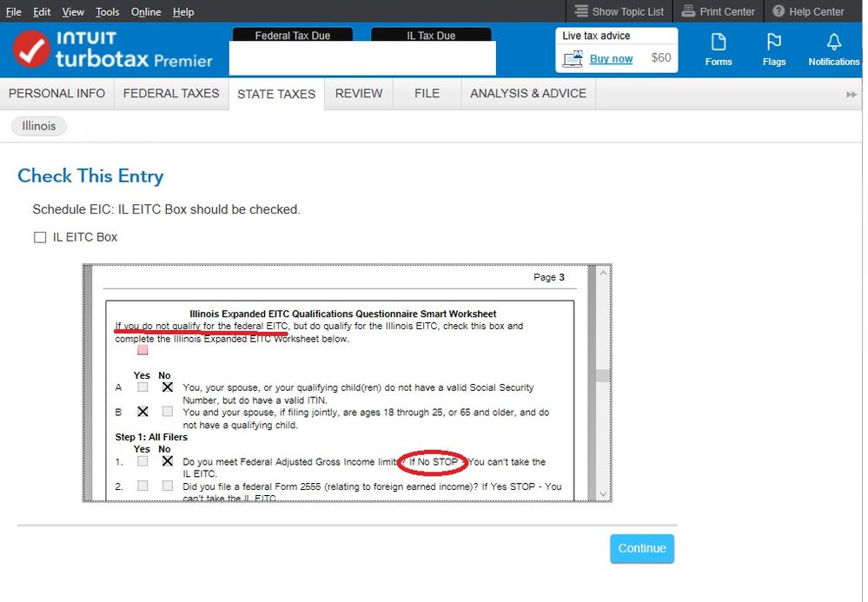Switch to the Federal Taxes tab
Image resolution: width=868 pixels, height=602 pixels.
pos(171,94)
